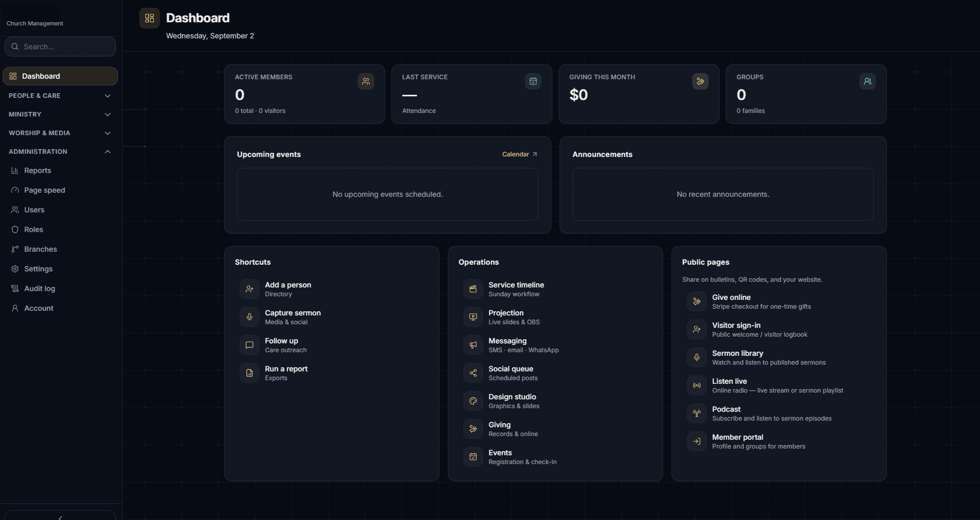This screenshot has height=520, width=980.
Task: Open the Calendar link in Upcoming events
Action: click(x=520, y=154)
